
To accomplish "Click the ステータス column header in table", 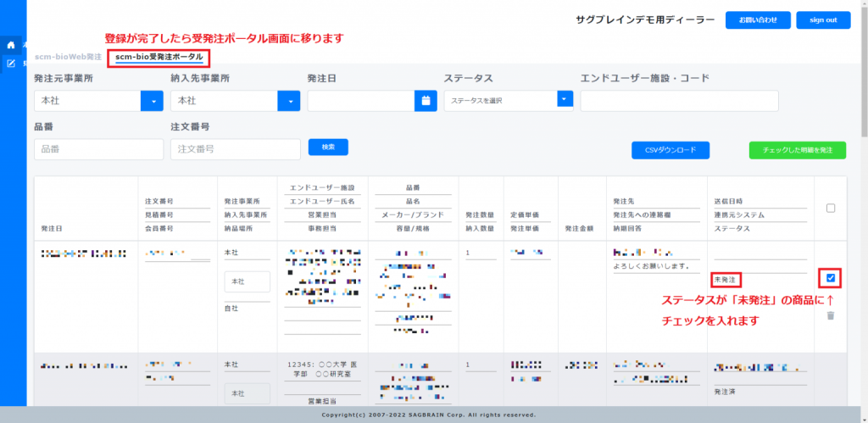I will (732, 228).
